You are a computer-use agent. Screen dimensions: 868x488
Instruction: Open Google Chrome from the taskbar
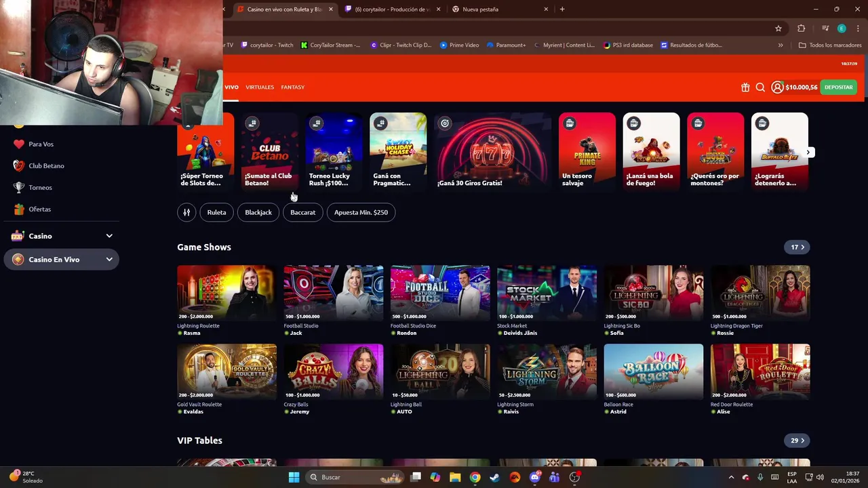(x=475, y=477)
